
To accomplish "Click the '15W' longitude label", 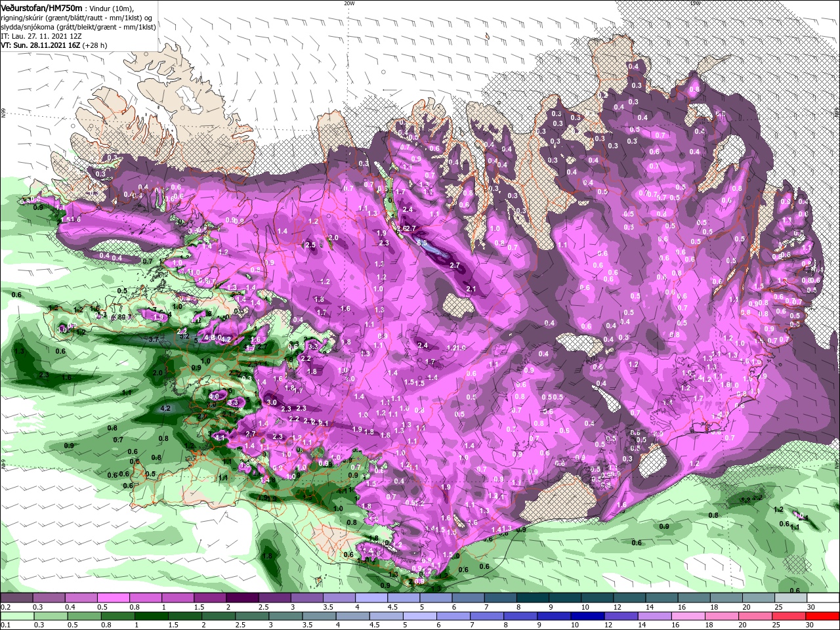I will point(695,3).
